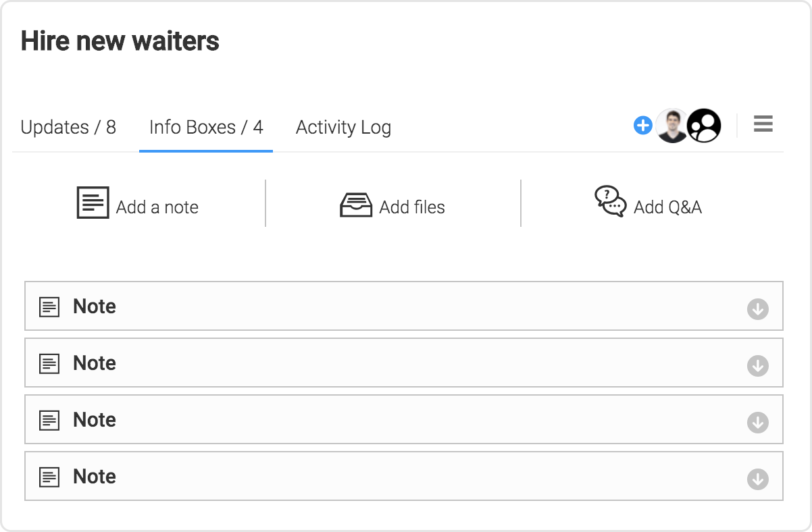This screenshot has width=812, height=532.
Task: Click the Add files label
Action: (412, 207)
